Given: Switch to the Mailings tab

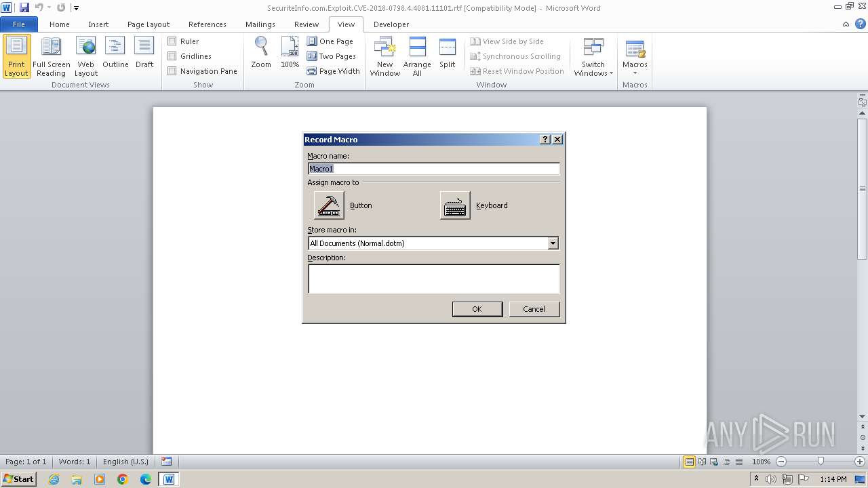Looking at the screenshot, I should pos(260,24).
